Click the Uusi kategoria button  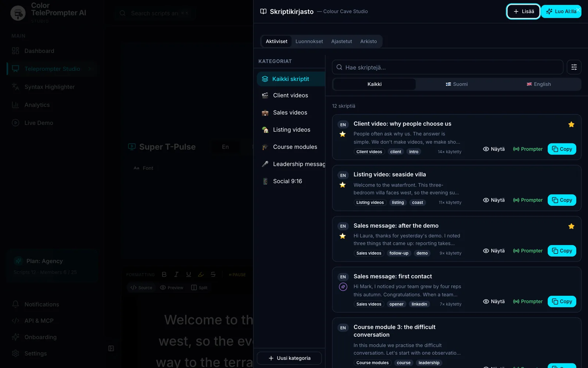coord(289,358)
